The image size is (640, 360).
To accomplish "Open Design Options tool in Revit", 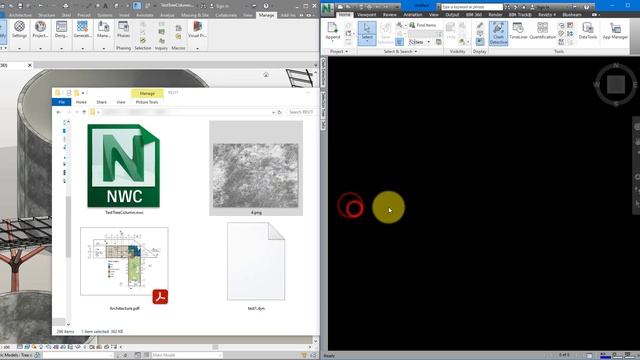I will coord(61,29).
